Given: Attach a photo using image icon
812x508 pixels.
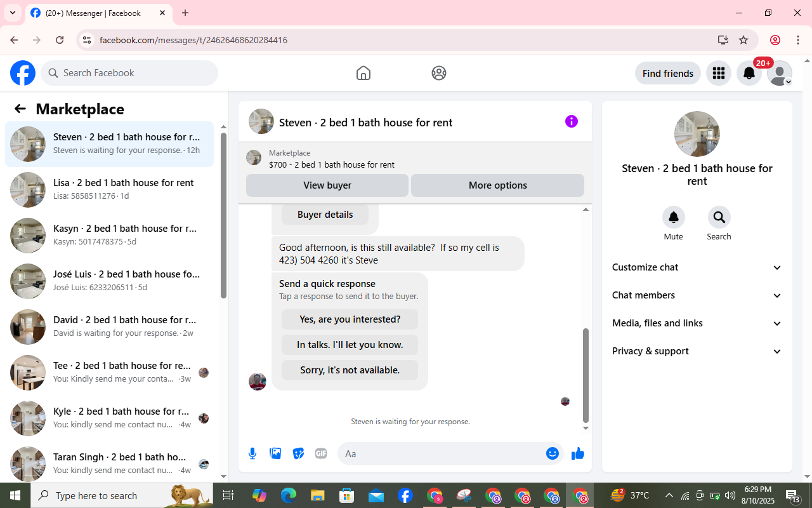Looking at the screenshot, I should click(x=275, y=453).
